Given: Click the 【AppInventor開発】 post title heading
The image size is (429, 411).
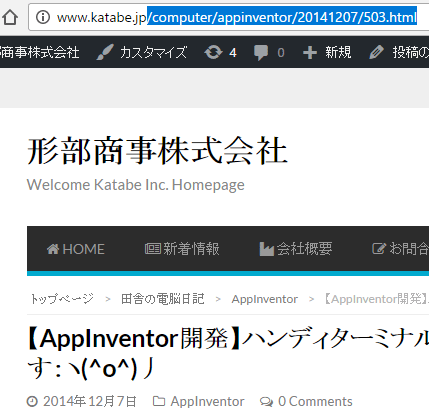Looking at the screenshot, I should (228, 353).
